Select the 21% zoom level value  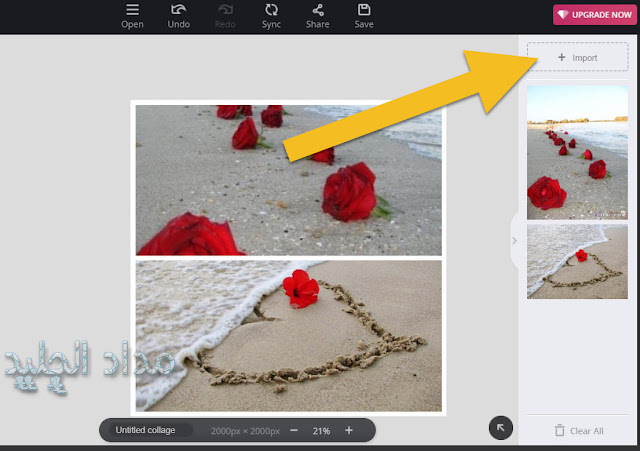321,431
